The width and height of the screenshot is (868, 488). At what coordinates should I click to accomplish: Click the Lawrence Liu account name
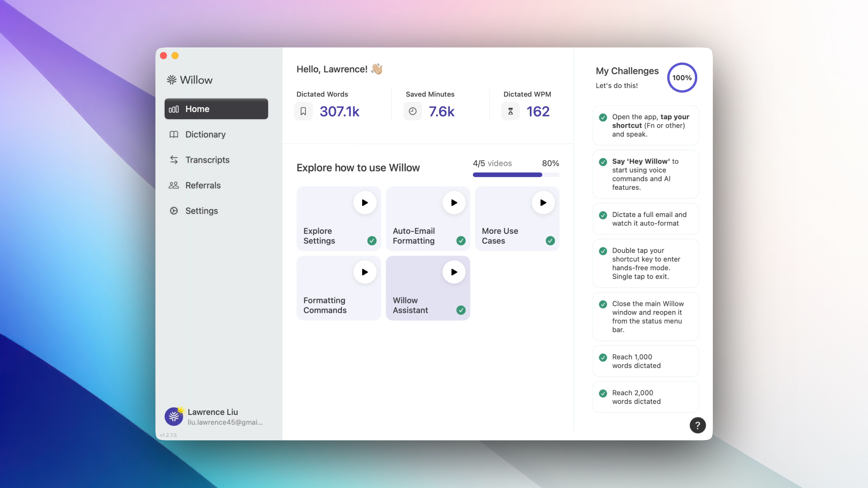coord(213,412)
